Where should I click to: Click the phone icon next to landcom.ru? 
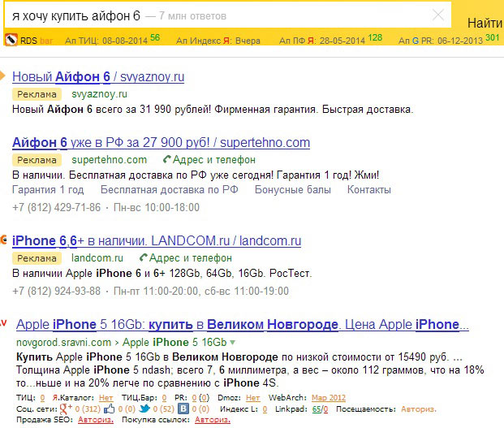144,257
